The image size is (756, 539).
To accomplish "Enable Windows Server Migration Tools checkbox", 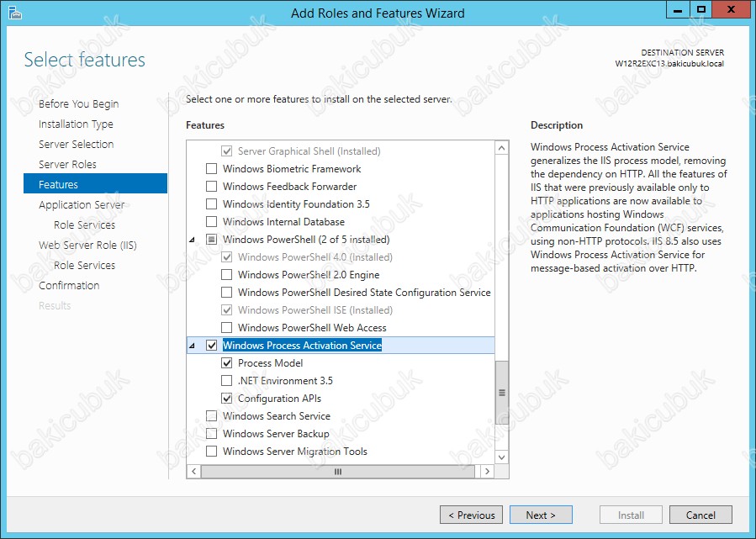I will point(211,452).
